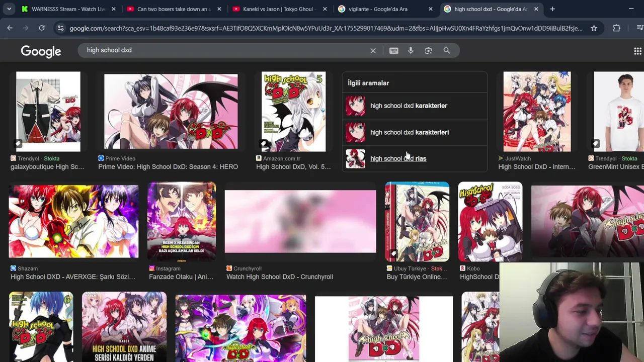Open the tab search dropdown arrow
This screenshot has height=362, width=644.
tap(9, 9)
